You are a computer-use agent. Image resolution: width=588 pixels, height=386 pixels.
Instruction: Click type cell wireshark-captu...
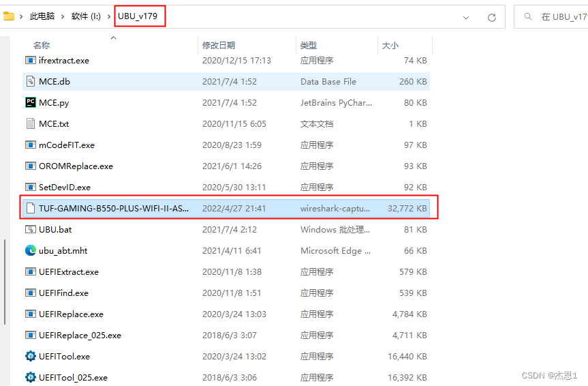[335, 209]
